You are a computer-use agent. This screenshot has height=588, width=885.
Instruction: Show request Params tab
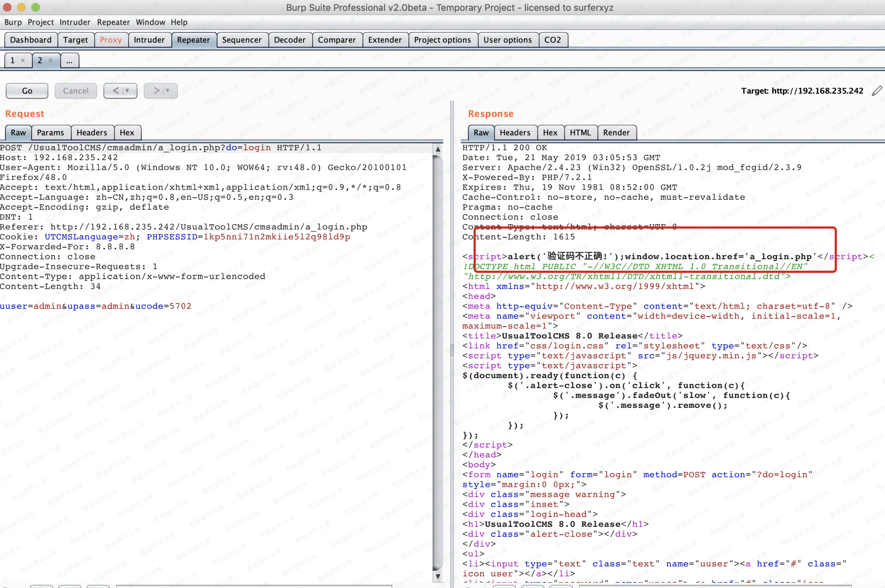tap(50, 132)
